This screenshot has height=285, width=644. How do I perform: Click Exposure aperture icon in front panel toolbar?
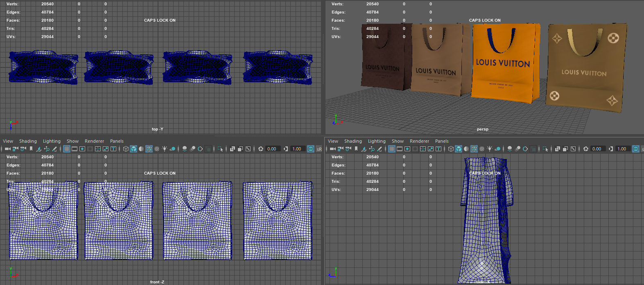260,149
